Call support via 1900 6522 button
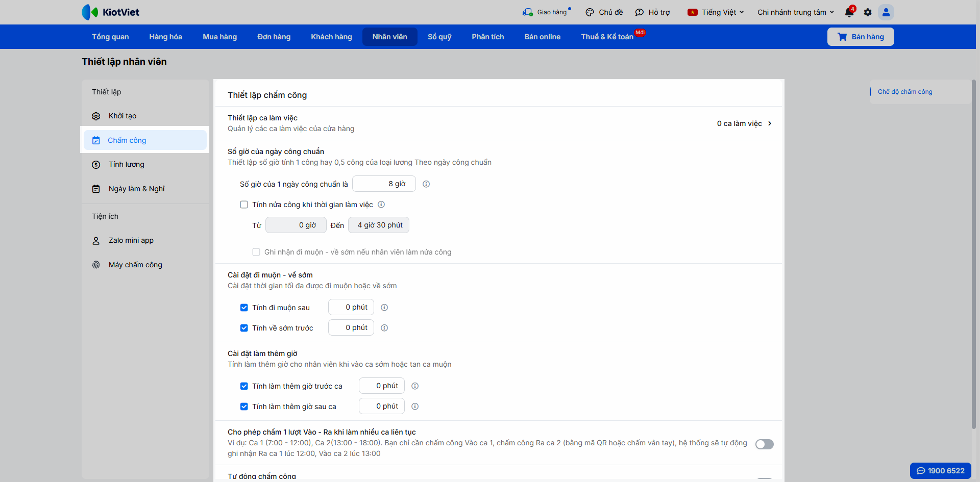 940,471
